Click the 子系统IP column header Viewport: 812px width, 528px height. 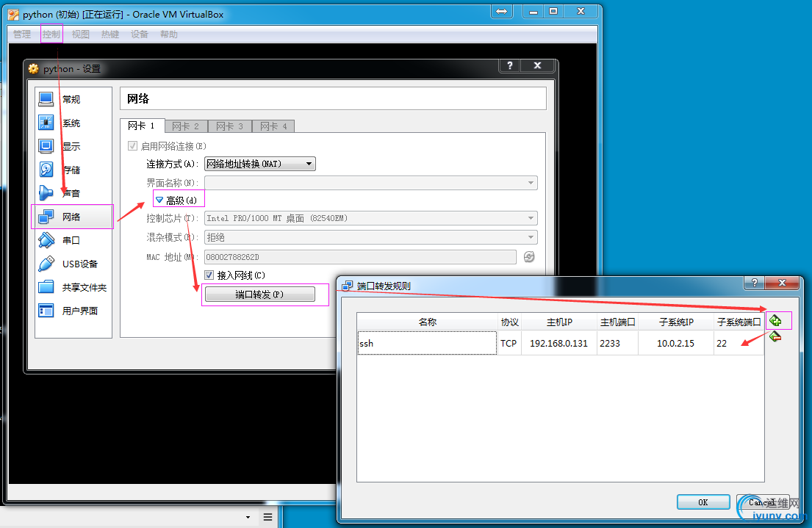(676, 322)
